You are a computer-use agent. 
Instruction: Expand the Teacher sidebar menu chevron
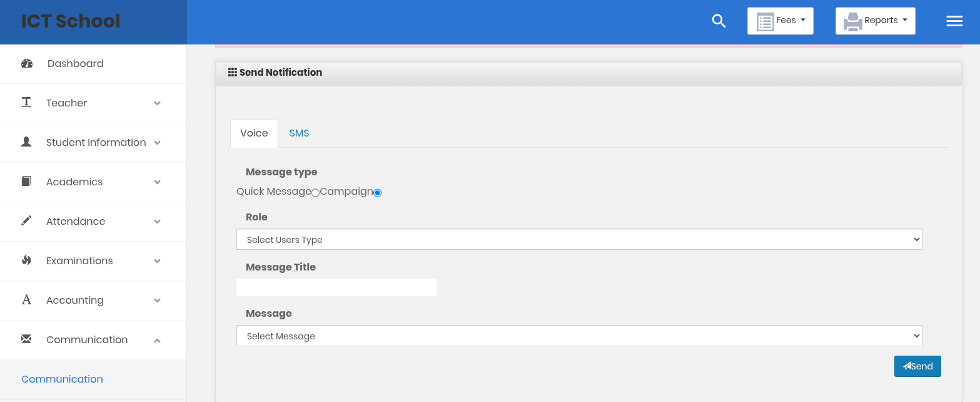(157, 103)
